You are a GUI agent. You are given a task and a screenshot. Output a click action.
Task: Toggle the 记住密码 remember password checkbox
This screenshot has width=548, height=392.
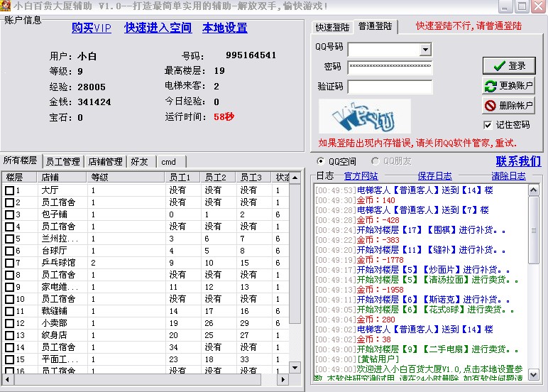488,125
